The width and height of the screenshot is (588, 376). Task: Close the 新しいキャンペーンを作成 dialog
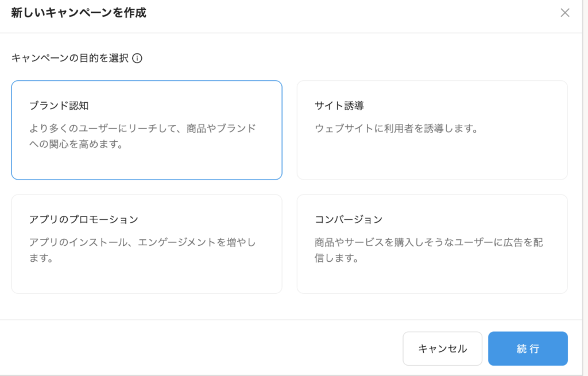(x=565, y=13)
